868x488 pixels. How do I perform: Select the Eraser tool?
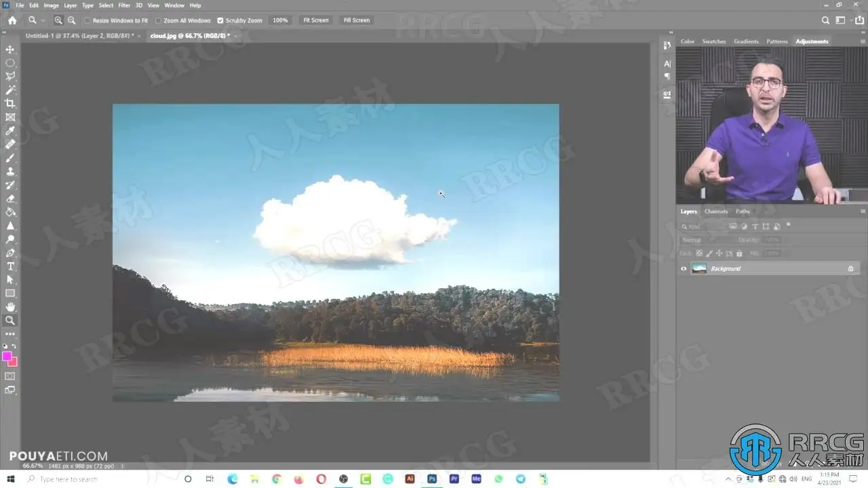(10, 199)
